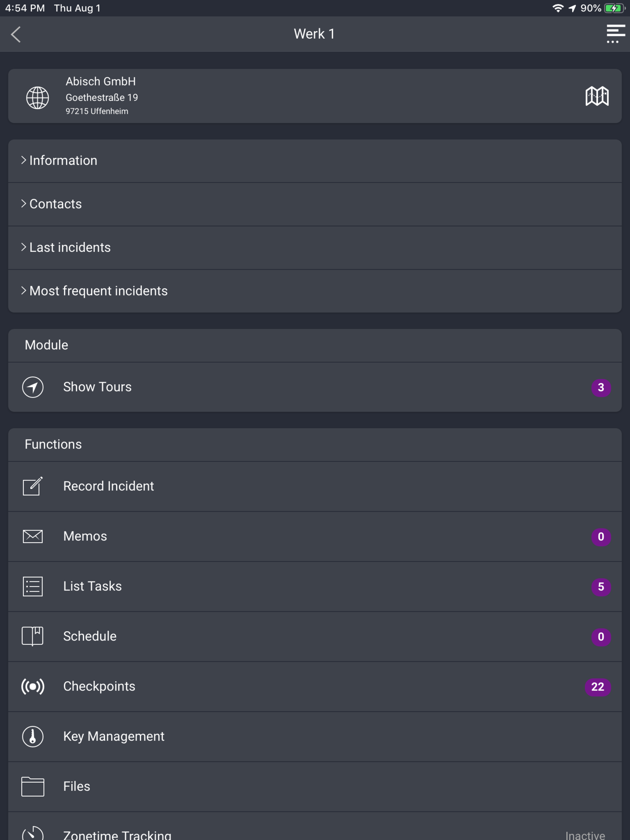Expand the Information section
Image resolution: width=630 pixels, height=840 pixels.
coord(315,160)
